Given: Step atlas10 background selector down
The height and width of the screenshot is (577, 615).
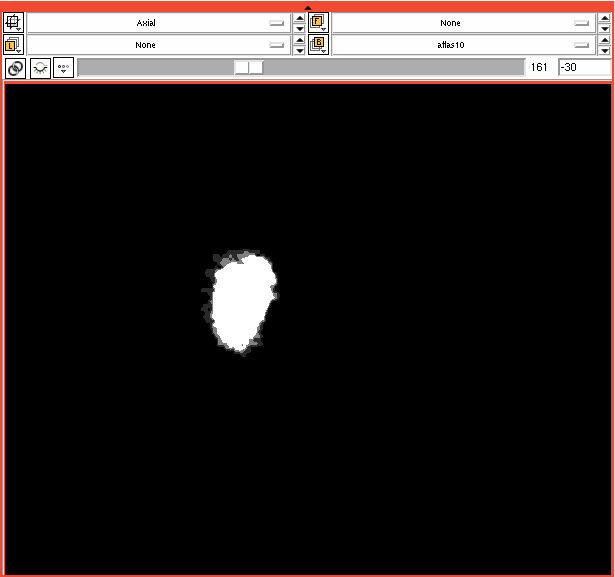Looking at the screenshot, I should click(605, 50).
